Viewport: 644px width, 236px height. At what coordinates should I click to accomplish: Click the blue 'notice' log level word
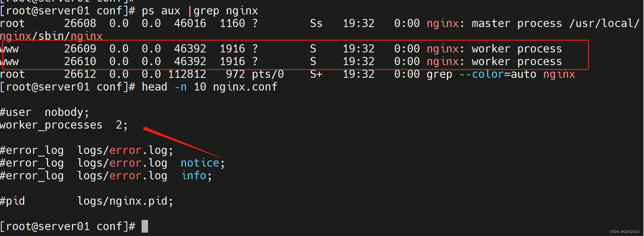click(x=200, y=163)
